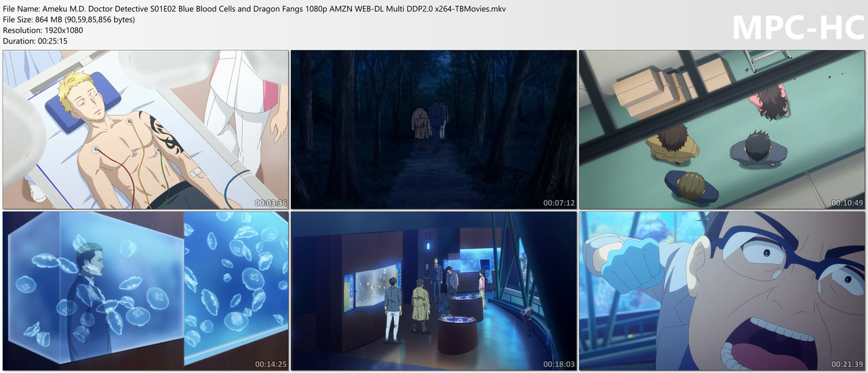Click the 00:21:39 timestamp label
The width and height of the screenshot is (868, 373).
click(848, 364)
